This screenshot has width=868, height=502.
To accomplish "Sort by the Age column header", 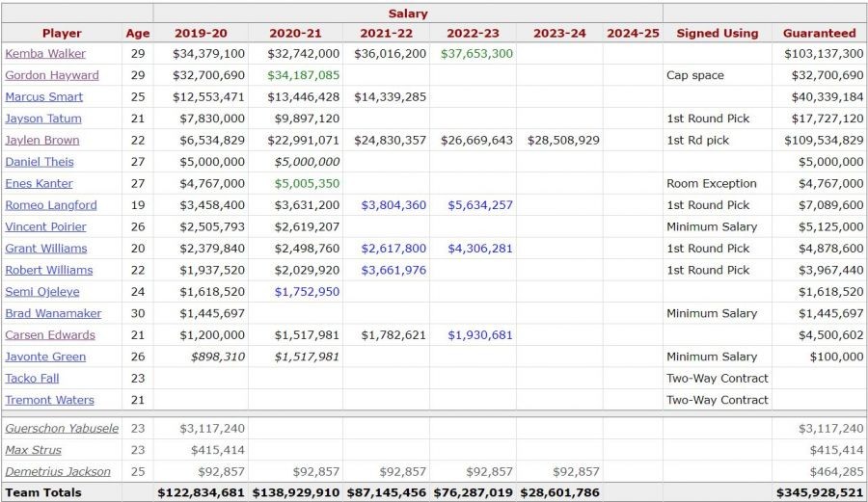I will 138,33.
